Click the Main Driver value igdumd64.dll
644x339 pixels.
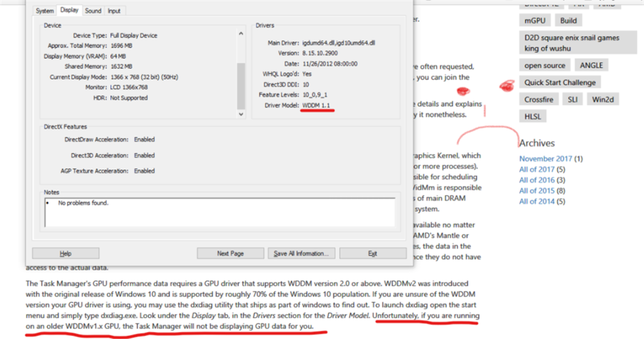[338, 43]
